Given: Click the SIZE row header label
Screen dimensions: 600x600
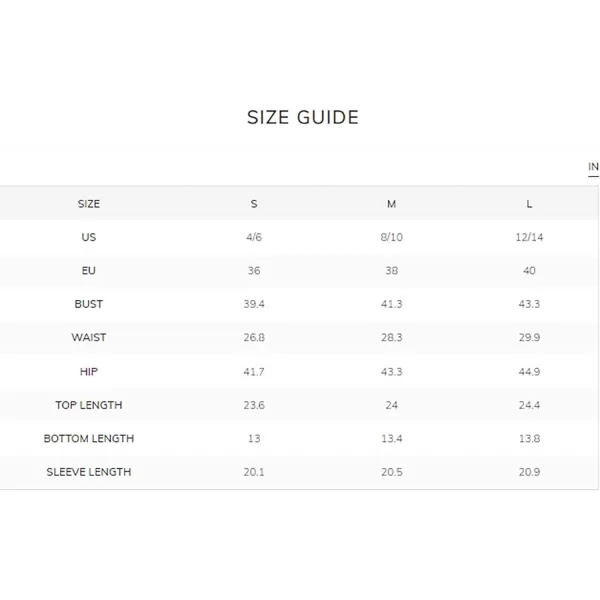Looking at the screenshot, I should (x=89, y=204).
